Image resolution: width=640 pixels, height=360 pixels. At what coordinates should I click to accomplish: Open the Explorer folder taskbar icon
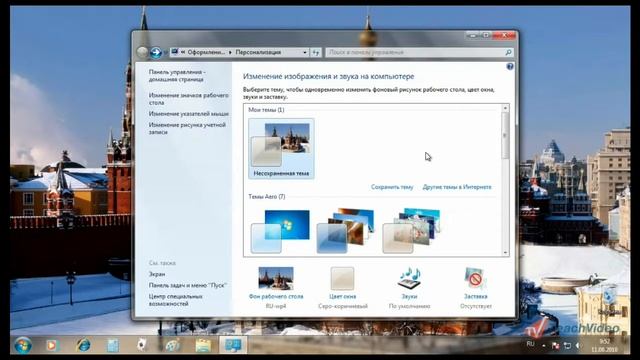click(203, 345)
